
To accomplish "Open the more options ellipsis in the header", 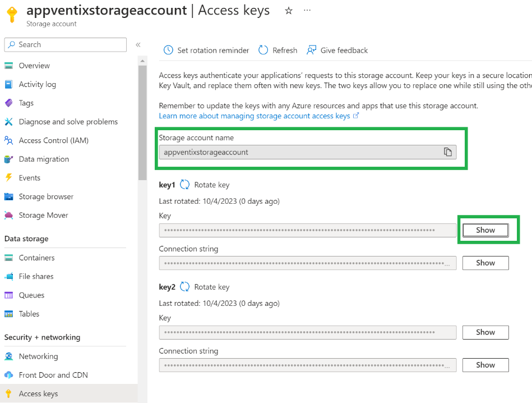I will (307, 11).
